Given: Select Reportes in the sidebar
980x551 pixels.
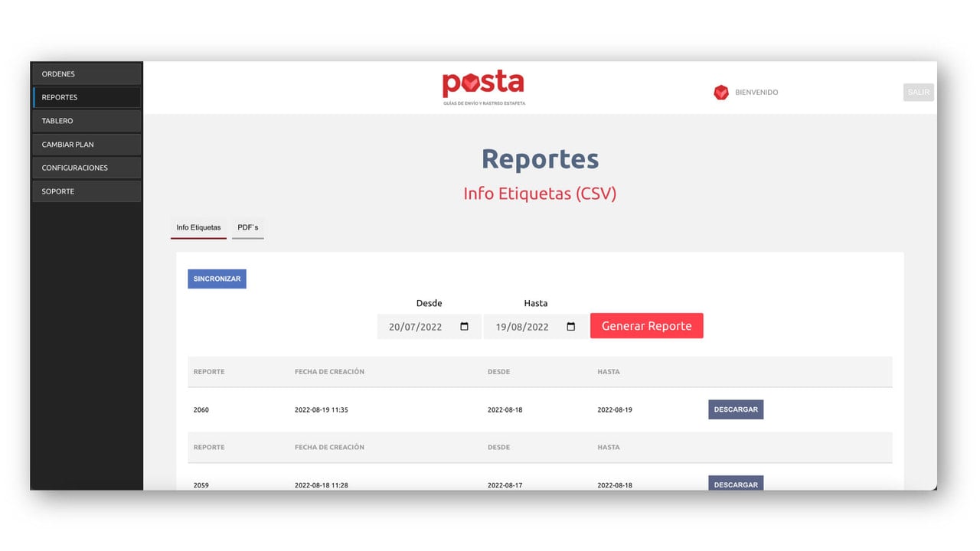Looking at the screenshot, I should pyautogui.click(x=87, y=97).
